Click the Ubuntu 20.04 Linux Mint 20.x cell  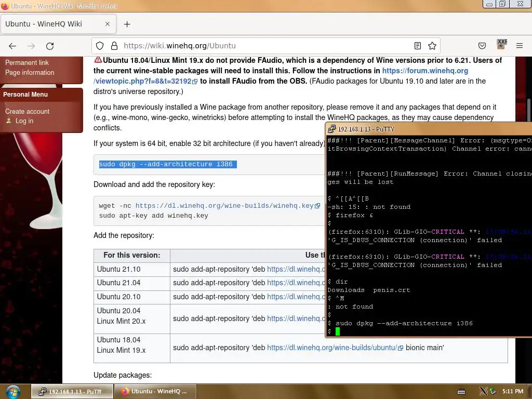pyautogui.click(x=132, y=318)
